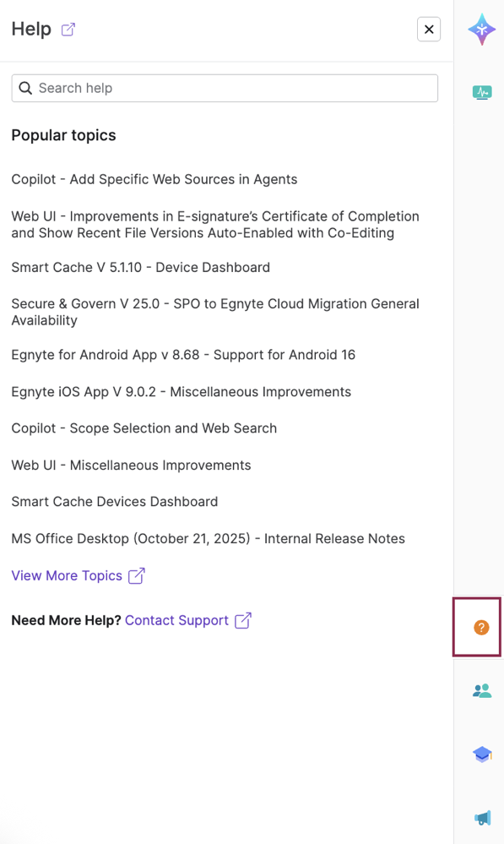The height and width of the screenshot is (844, 504).
Task: Open MS Office Desktop Internal Release Notes topic
Action: (x=208, y=538)
